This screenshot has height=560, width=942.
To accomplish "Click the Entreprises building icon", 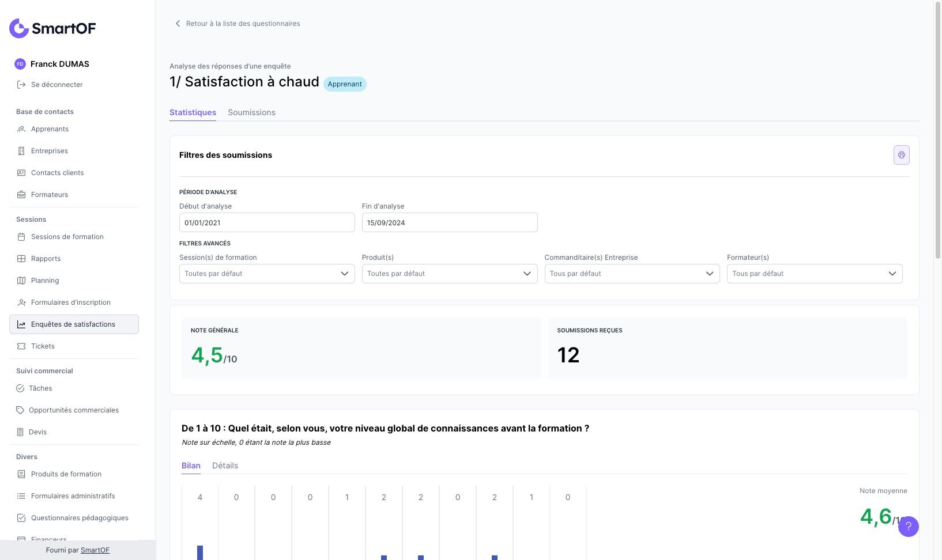I will click(21, 151).
